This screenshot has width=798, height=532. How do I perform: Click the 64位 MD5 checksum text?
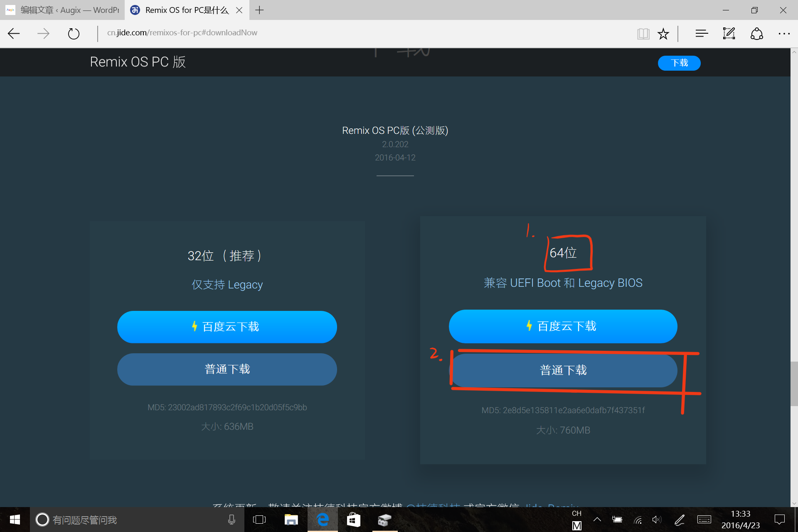tap(563, 410)
